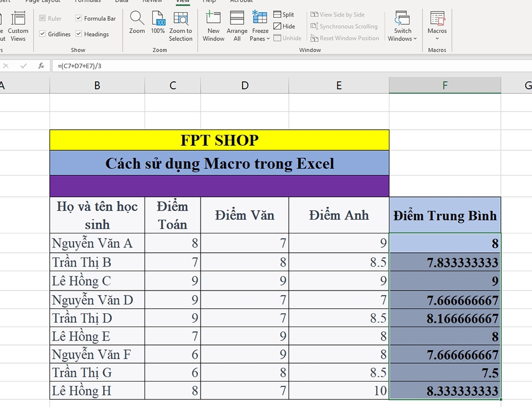The width and height of the screenshot is (532, 407).
Task: Click View Side by Side
Action: [337, 14]
